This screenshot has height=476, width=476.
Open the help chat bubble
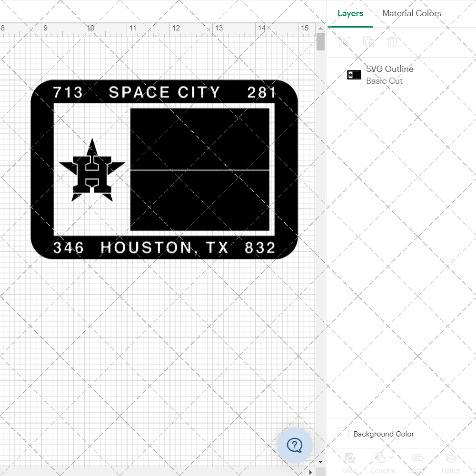(295, 446)
